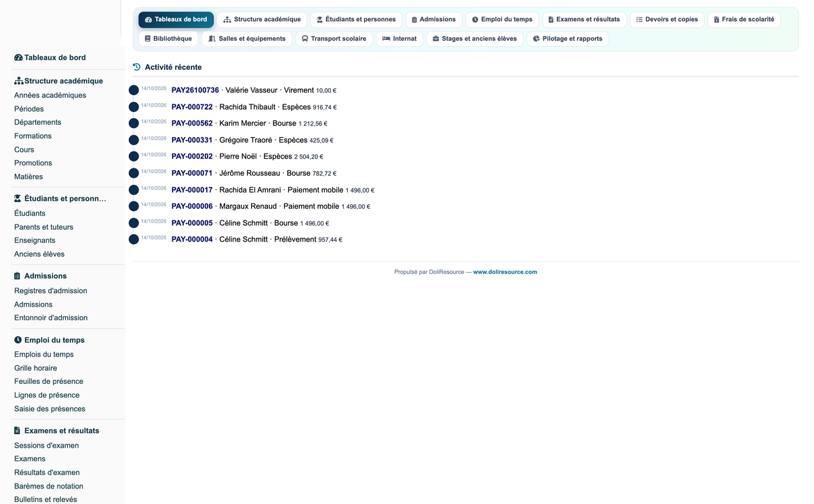Click timeline dot for PAY-000562
814x504 pixels.
[x=134, y=123]
